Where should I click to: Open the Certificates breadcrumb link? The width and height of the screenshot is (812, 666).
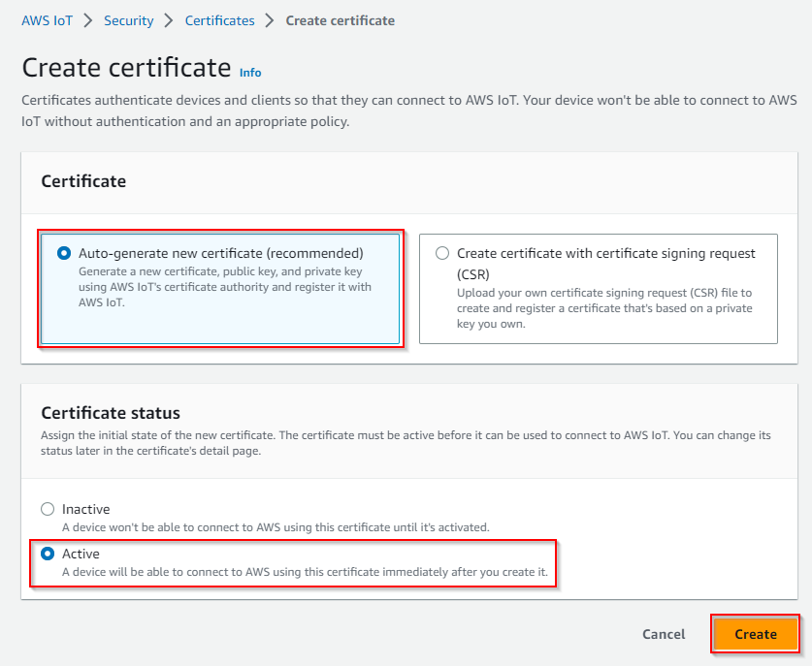click(x=219, y=20)
